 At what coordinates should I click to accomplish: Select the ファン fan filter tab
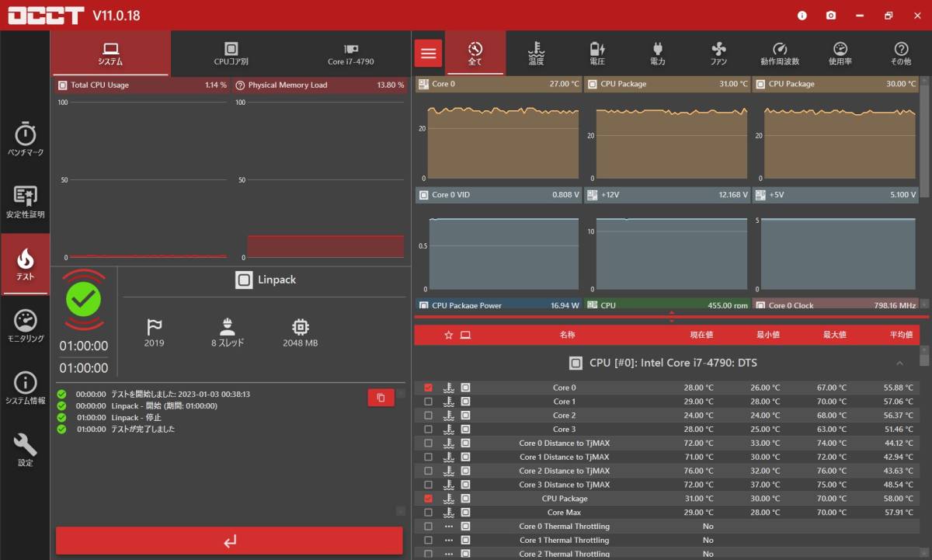[x=718, y=54]
